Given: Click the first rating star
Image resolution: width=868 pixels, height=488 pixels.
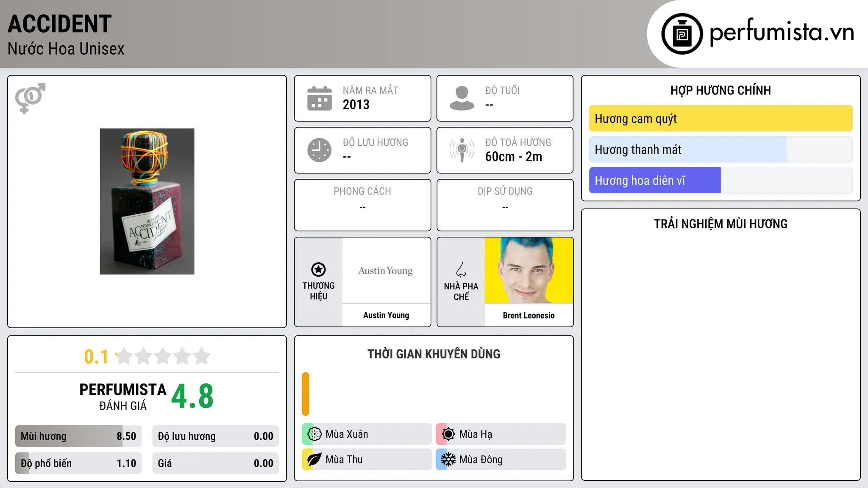Looking at the screenshot, I should pyautogui.click(x=124, y=356).
